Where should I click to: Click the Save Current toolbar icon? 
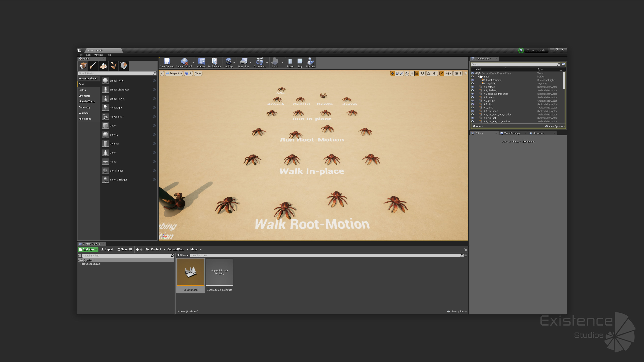point(167,63)
